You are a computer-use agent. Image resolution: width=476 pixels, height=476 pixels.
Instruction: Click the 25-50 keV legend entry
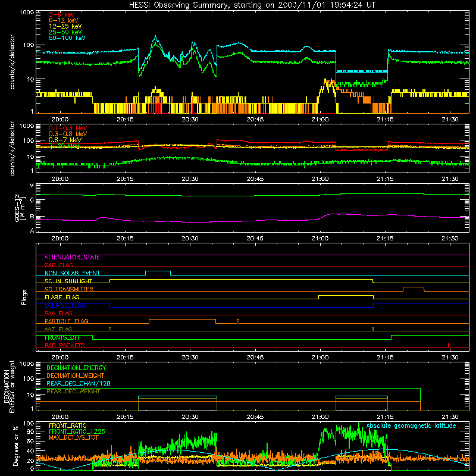65,32
